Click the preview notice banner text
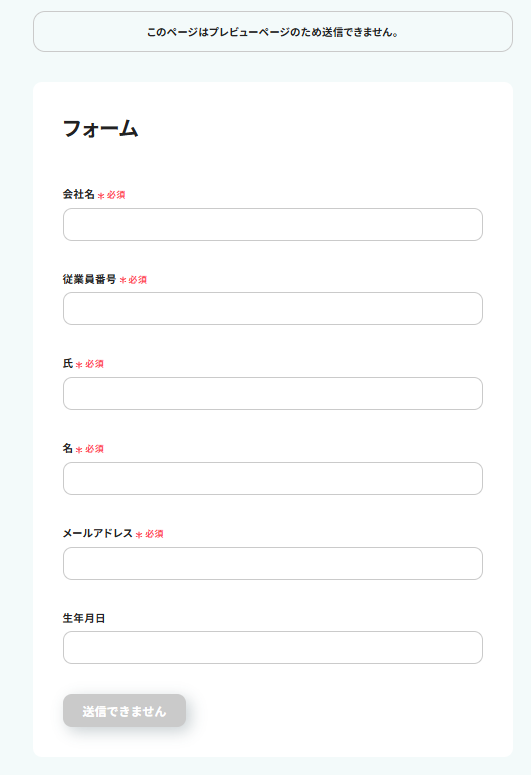531x775 pixels. pyautogui.click(x=273, y=32)
